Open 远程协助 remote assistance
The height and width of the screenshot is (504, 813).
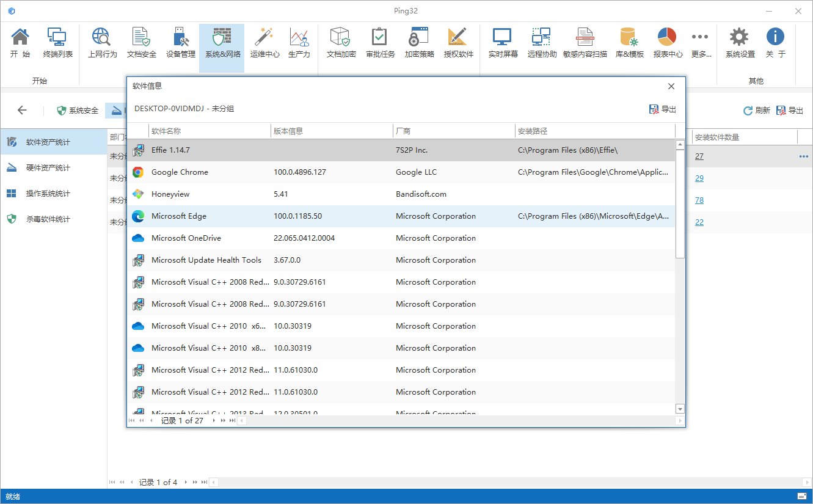point(542,43)
